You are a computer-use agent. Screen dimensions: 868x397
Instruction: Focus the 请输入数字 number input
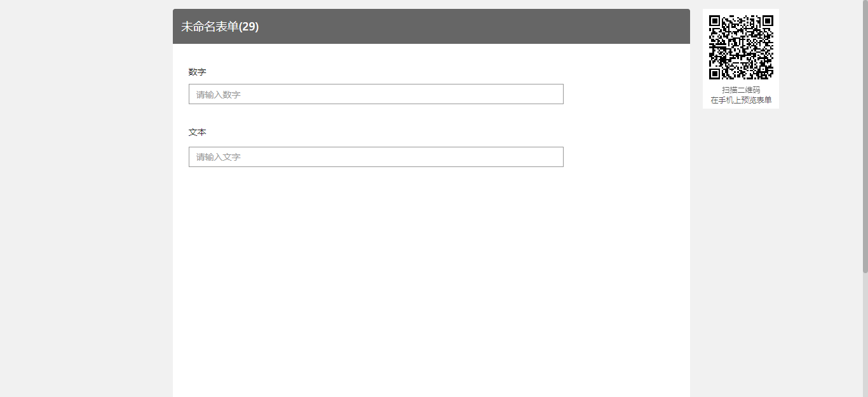point(376,94)
